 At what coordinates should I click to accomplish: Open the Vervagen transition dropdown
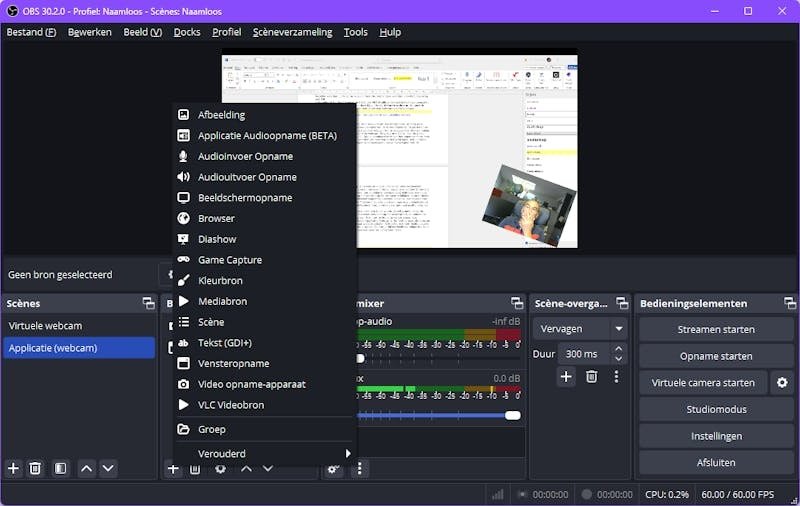pos(580,329)
